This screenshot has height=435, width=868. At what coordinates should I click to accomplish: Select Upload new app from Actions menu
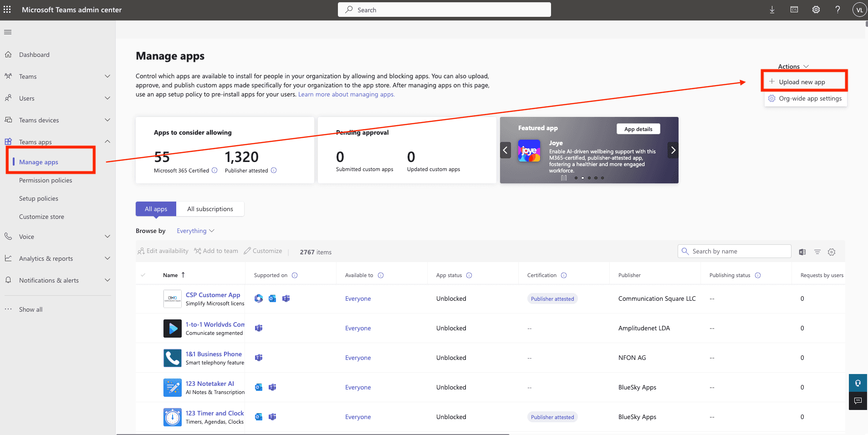tap(802, 82)
